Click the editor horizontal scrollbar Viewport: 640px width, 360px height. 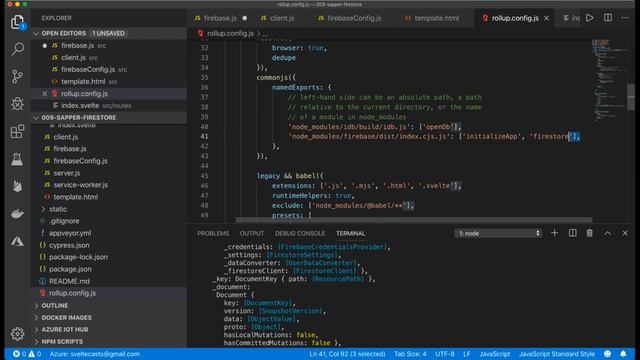coord(414,220)
